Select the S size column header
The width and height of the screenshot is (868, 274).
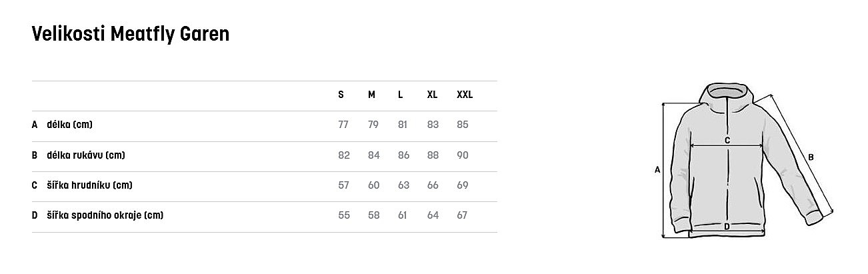tap(341, 95)
